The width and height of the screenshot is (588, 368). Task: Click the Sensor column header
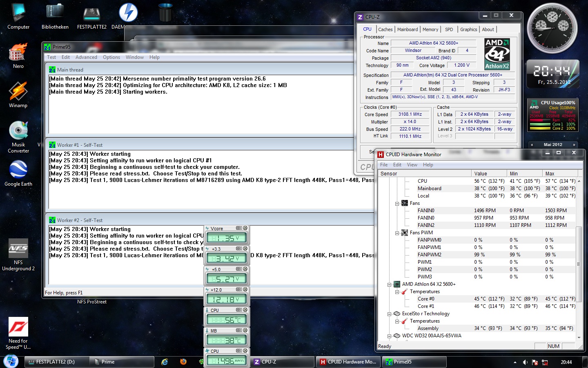[425, 173]
